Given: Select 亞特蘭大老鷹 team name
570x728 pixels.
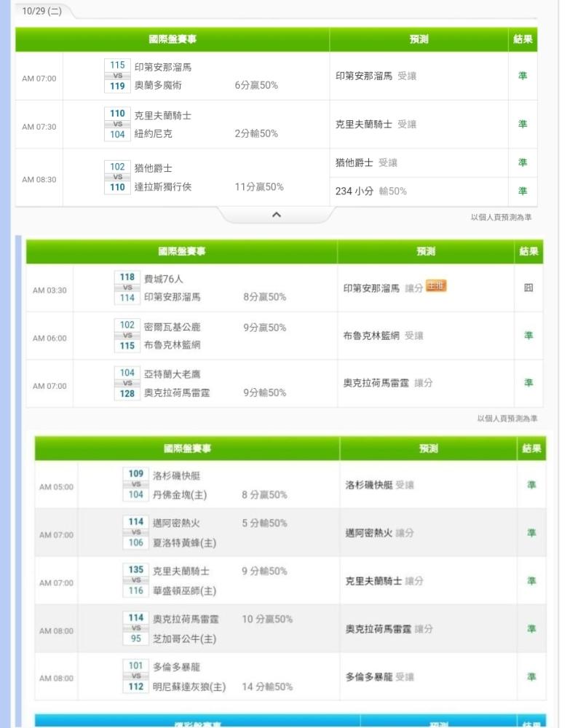Looking at the screenshot, I should pos(172,374).
